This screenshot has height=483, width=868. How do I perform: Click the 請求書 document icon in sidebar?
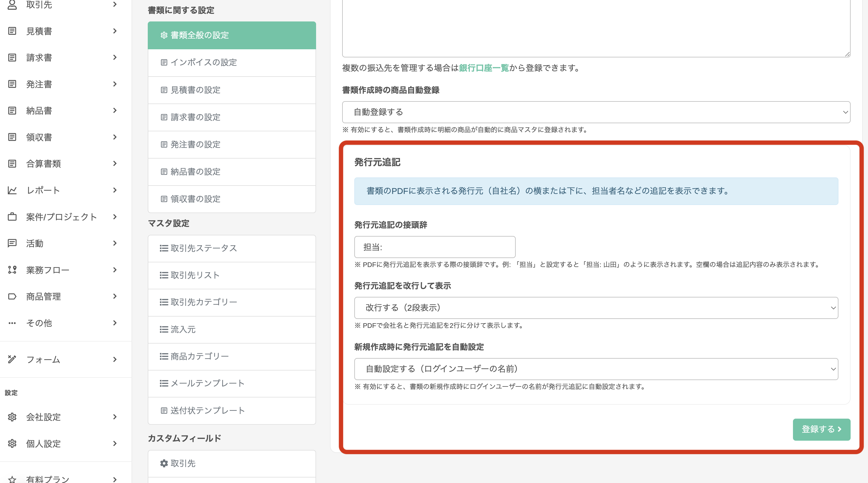coord(12,58)
